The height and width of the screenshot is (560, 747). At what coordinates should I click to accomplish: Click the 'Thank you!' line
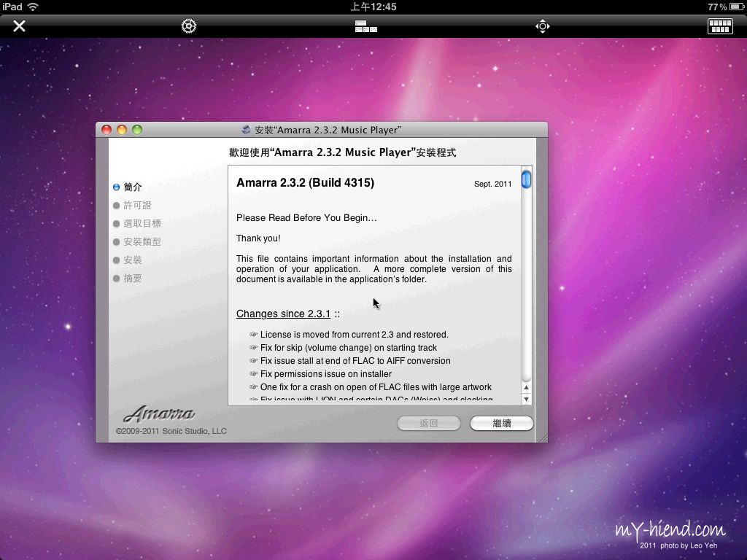(x=258, y=238)
